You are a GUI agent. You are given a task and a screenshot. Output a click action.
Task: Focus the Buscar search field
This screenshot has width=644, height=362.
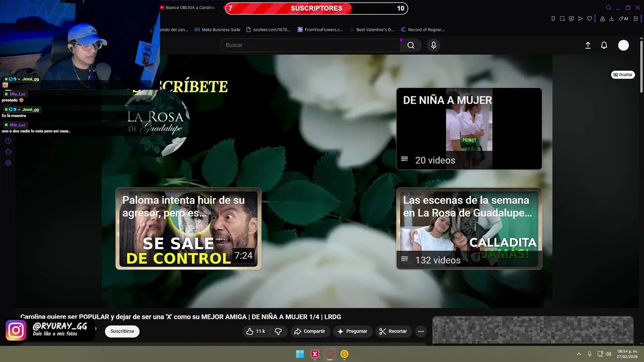[x=310, y=45]
